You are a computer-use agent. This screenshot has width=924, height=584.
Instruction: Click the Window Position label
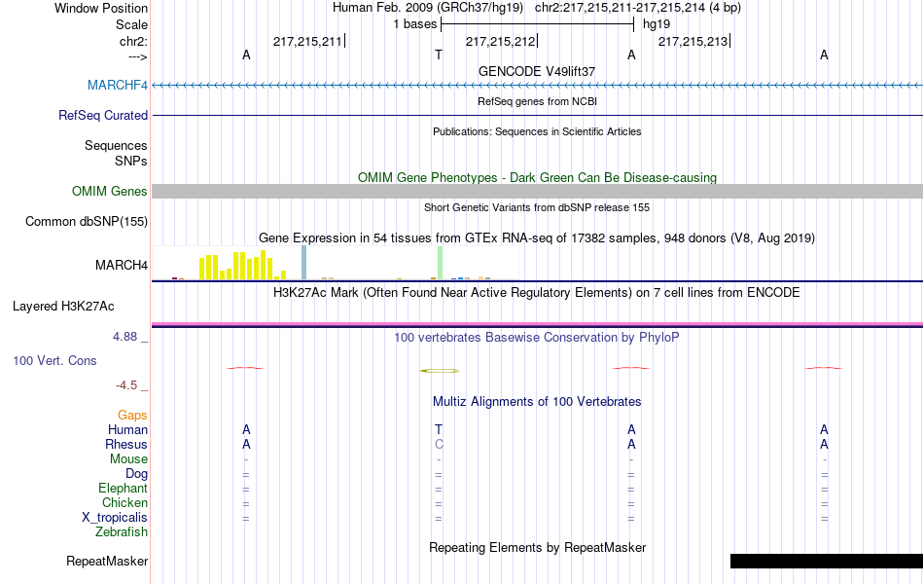(101, 8)
